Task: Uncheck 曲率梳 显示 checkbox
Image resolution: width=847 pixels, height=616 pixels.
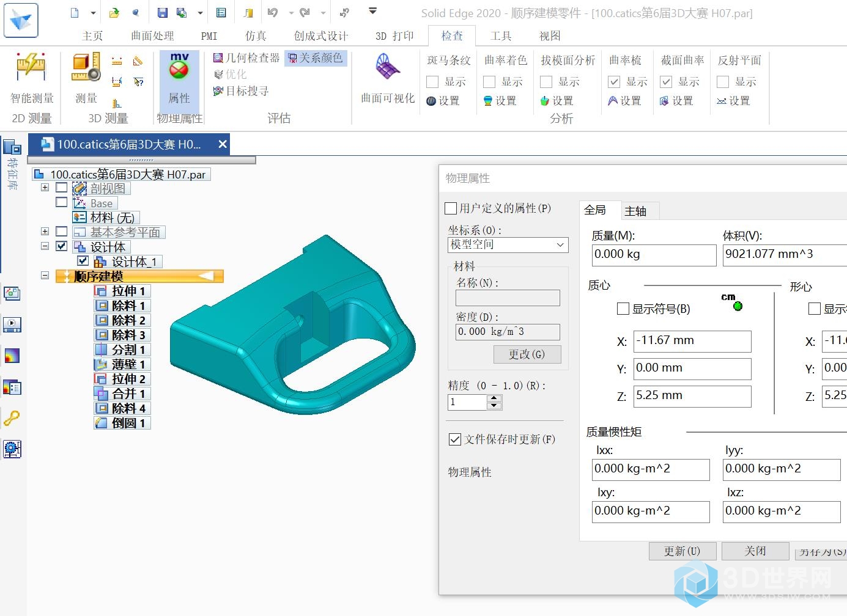Action: click(x=614, y=82)
